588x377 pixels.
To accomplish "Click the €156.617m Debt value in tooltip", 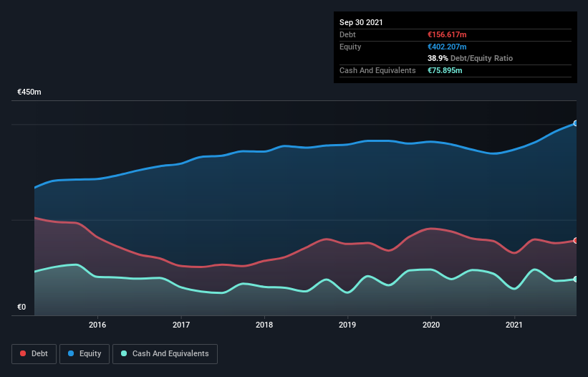I will coord(447,34).
